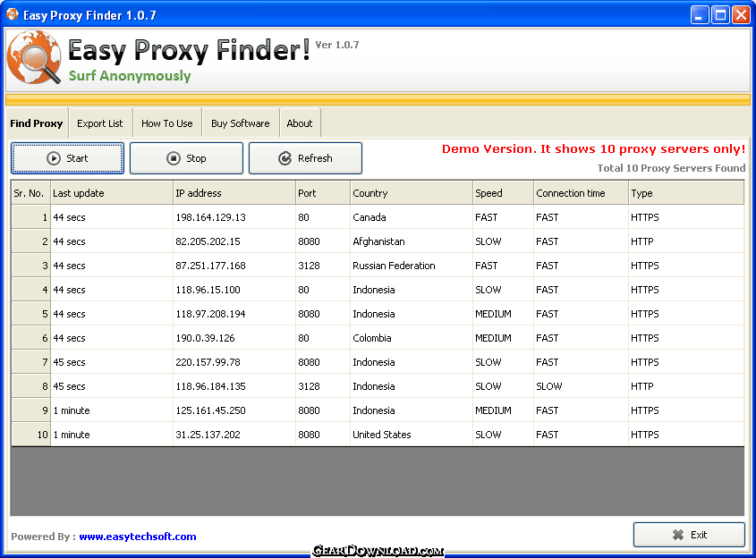Click the Stop square icon

[x=173, y=158]
